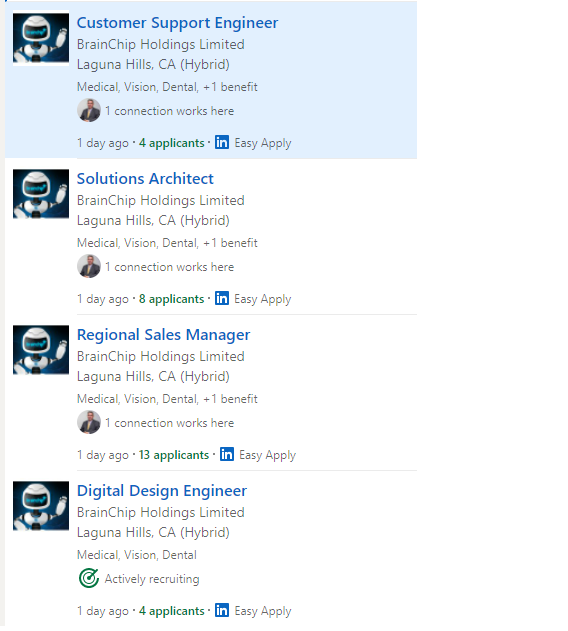Open the Customer Support Engineer job title
Screen dimensions: 568x631
point(177,23)
